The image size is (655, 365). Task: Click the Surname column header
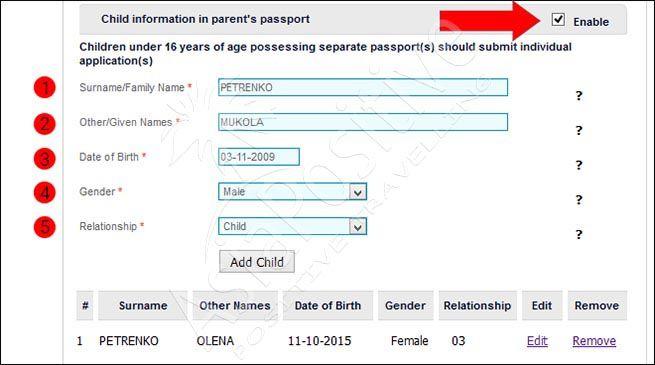pos(143,306)
